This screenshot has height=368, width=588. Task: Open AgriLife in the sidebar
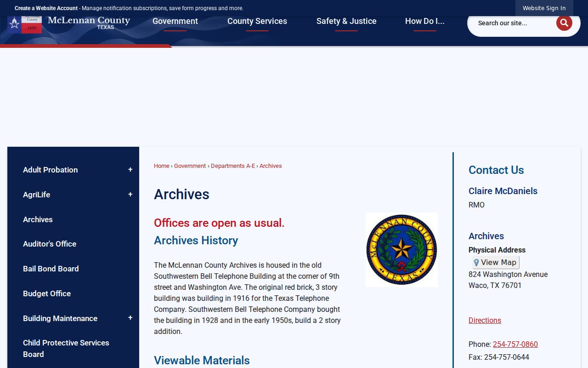point(37,195)
